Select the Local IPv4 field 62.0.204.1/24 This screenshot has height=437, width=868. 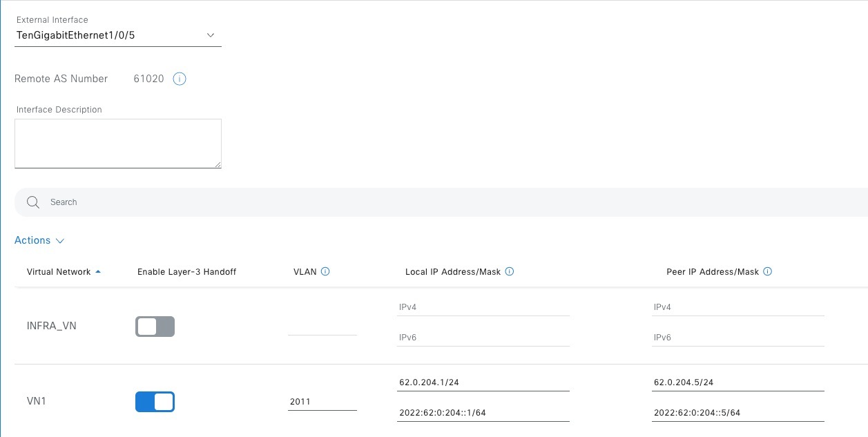pos(483,382)
